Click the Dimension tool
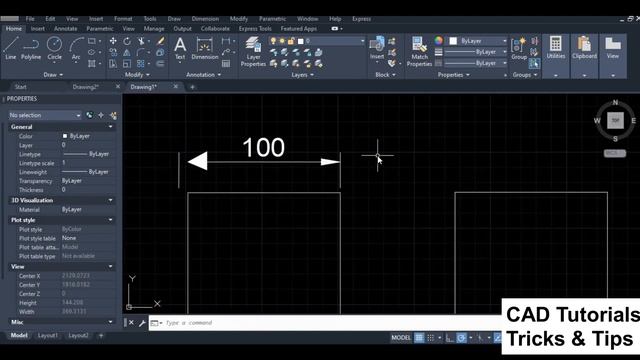This screenshot has width=640, height=360. [204, 48]
